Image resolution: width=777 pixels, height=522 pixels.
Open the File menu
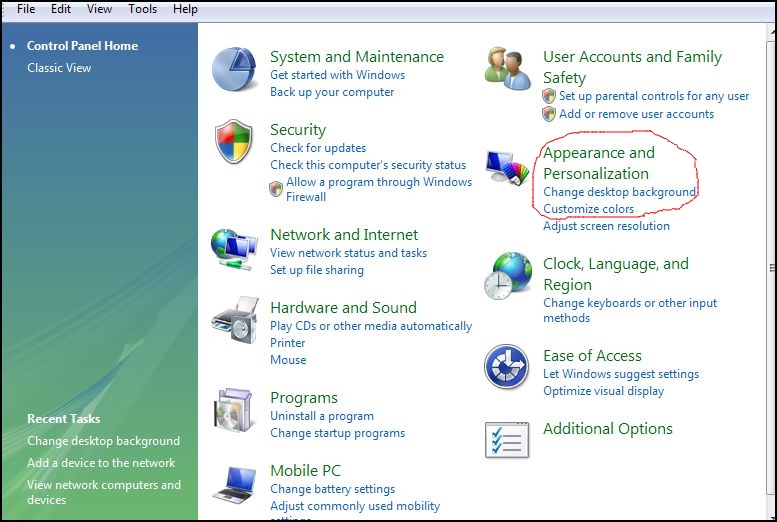coord(26,9)
